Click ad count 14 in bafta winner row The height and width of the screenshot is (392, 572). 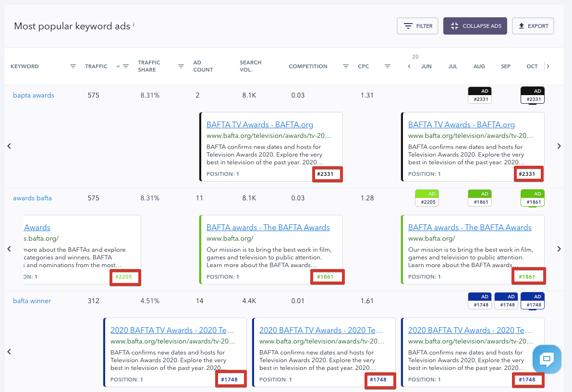pos(199,301)
